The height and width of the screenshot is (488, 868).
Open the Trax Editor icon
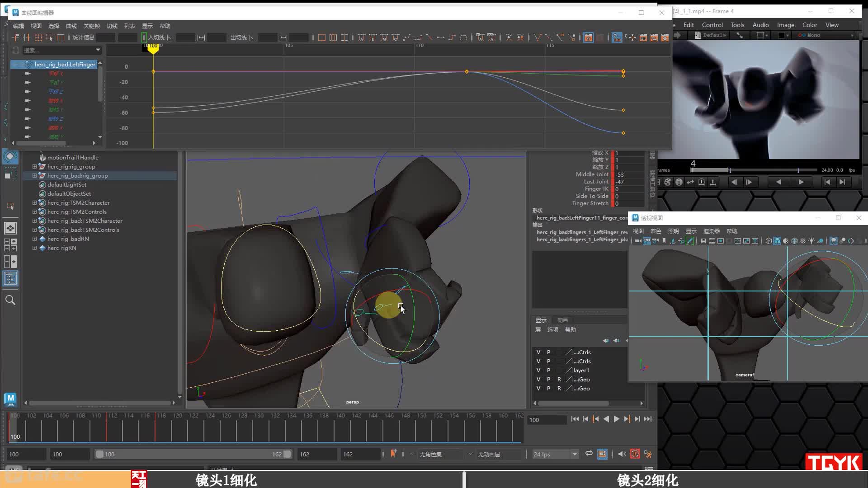[x=654, y=38]
